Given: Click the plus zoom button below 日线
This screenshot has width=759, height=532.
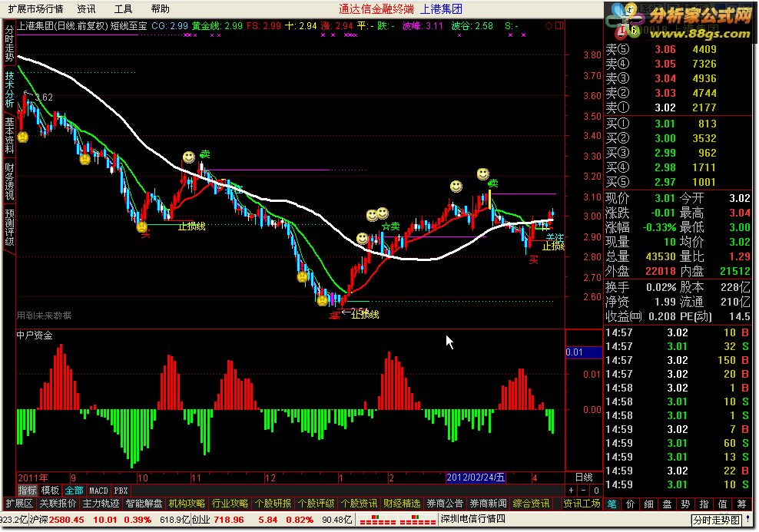Looking at the screenshot, I should [572, 491].
